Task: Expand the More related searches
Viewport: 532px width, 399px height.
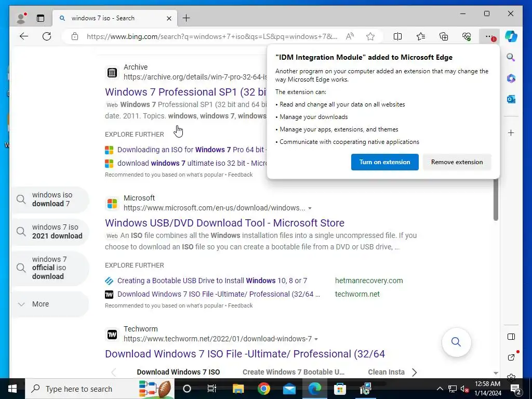Action: tap(50, 304)
